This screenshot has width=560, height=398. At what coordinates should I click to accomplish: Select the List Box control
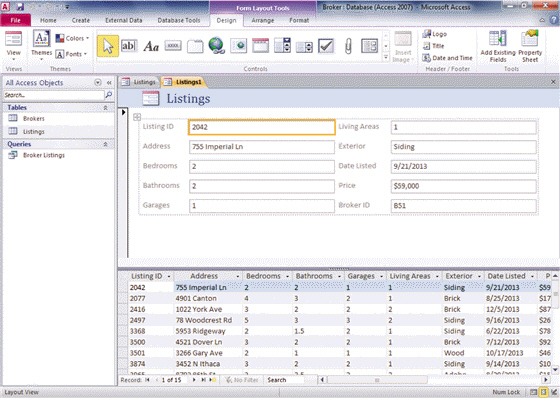304,47
